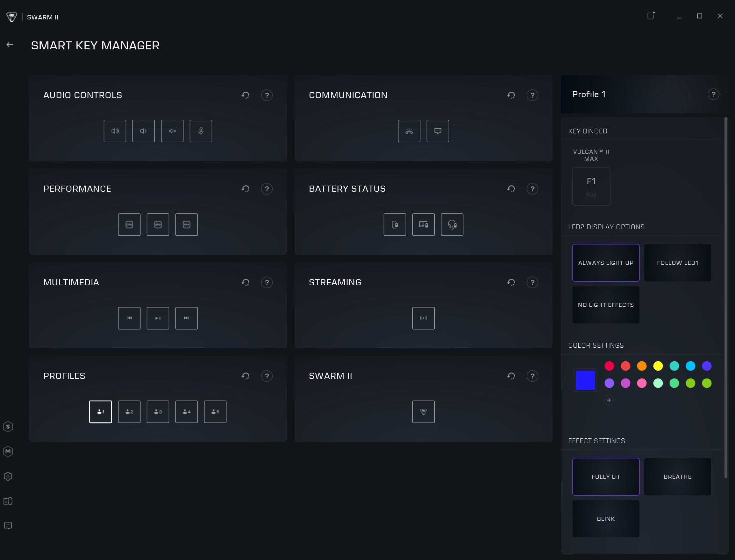This screenshot has width=735, height=560.
Task: Select No Light Effects option
Action: click(606, 305)
